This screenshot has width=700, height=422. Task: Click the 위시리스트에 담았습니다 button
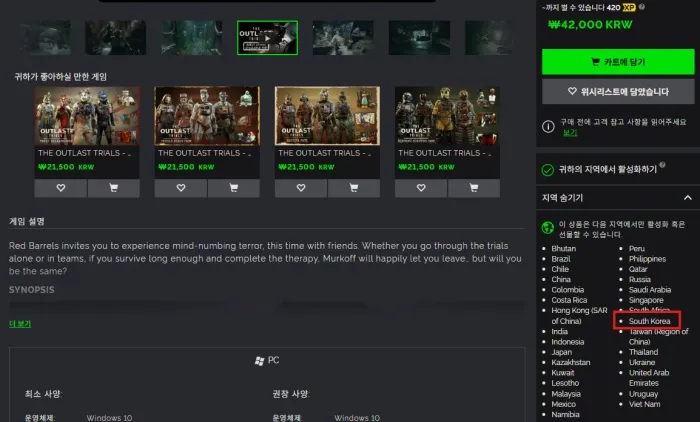[x=618, y=92]
